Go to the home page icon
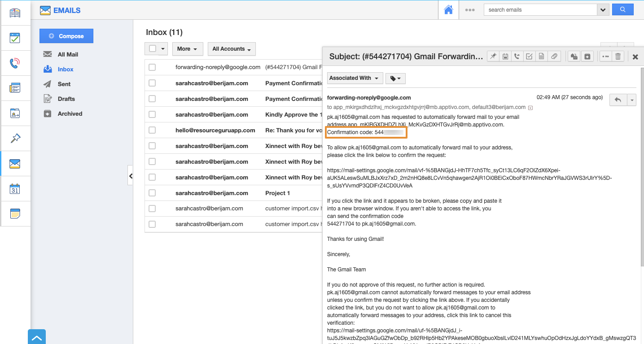Screen dimensions: 644x344 click(448, 10)
